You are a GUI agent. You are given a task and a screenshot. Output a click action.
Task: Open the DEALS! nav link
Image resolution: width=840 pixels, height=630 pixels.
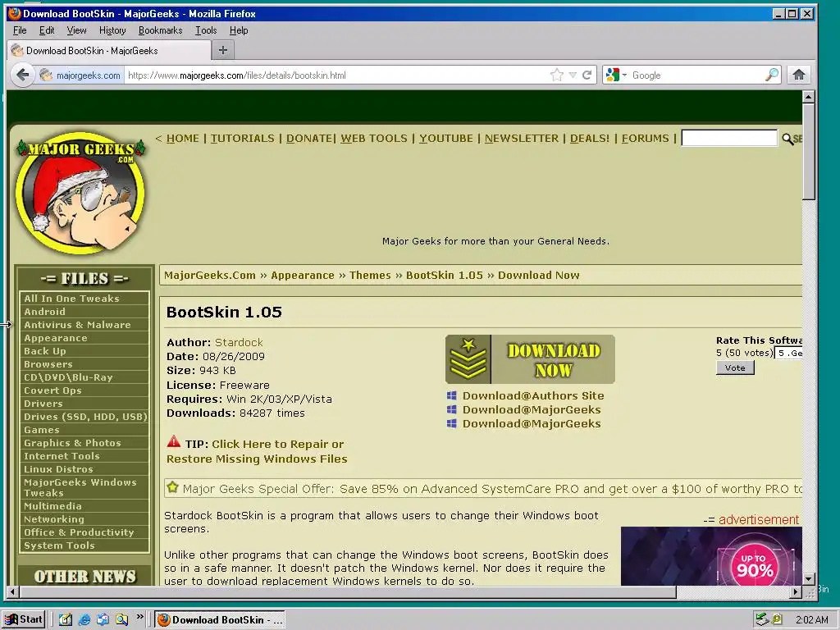[589, 138]
